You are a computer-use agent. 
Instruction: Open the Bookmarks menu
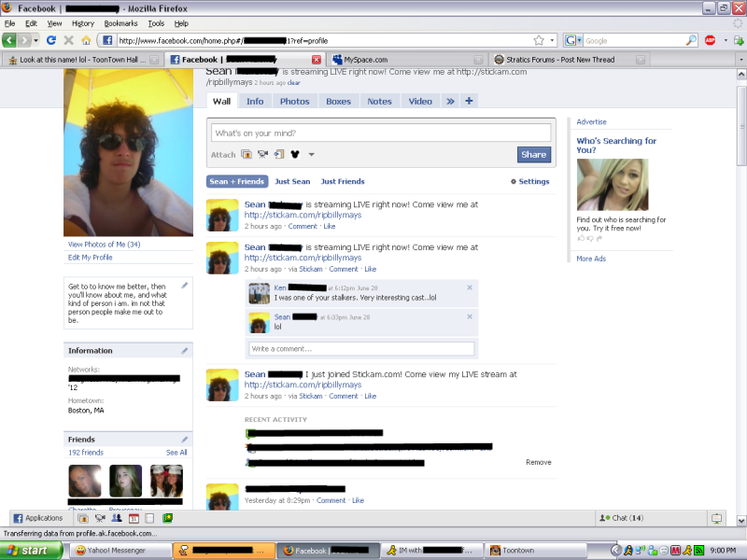tap(120, 23)
